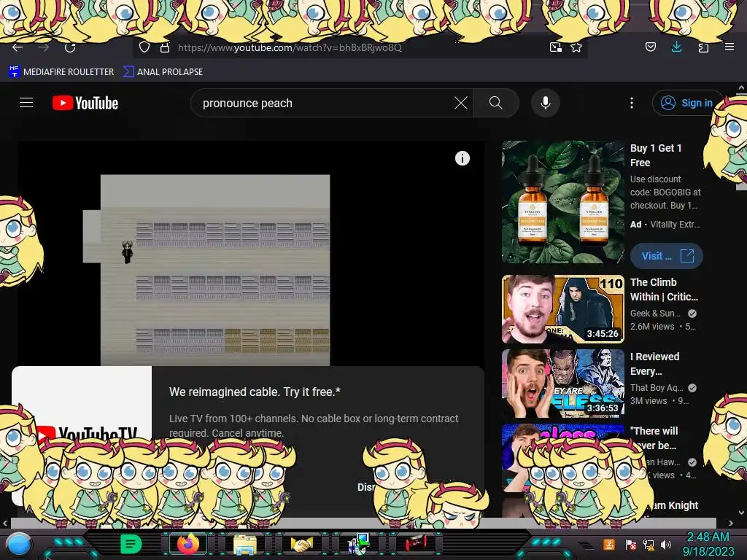
Task: Open 'I Reviewed Every...' video title
Action: [x=655, y=364]
